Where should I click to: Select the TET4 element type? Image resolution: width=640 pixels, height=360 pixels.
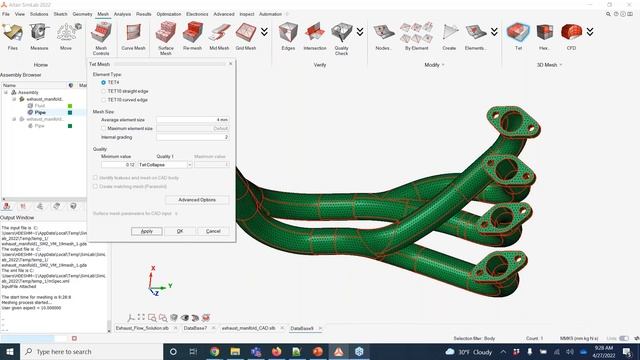click(103, 82)
